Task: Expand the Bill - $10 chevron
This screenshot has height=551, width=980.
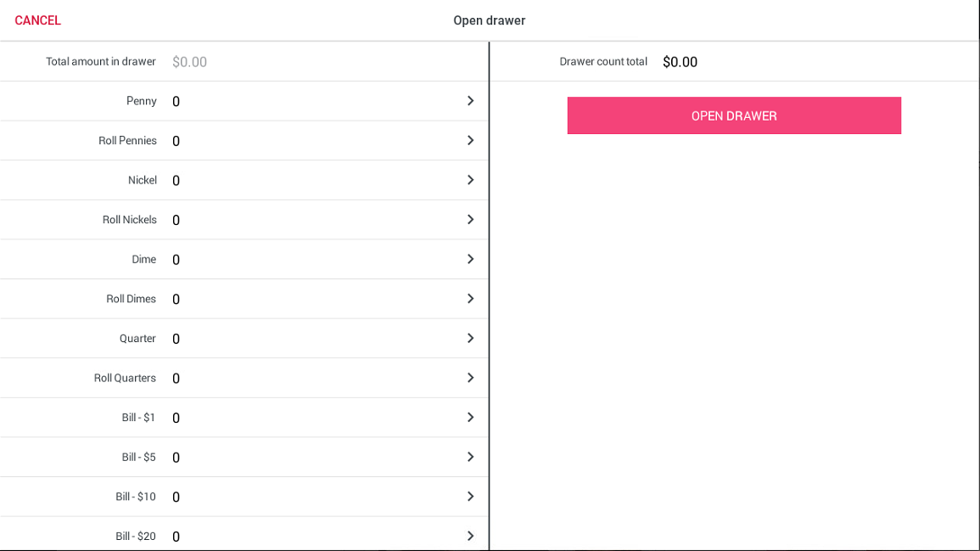Action: [470, 497]
